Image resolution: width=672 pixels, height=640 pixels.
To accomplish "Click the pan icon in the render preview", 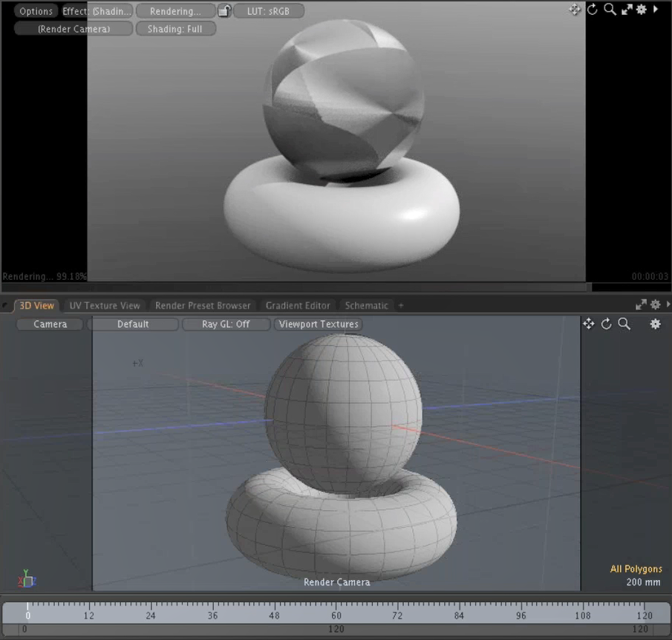I will click(575, 10).
